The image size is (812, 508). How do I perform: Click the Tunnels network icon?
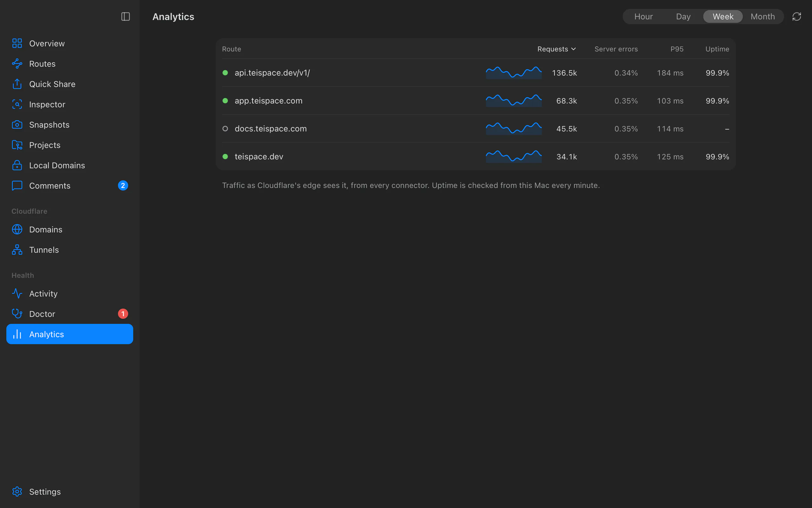(17, 250)
